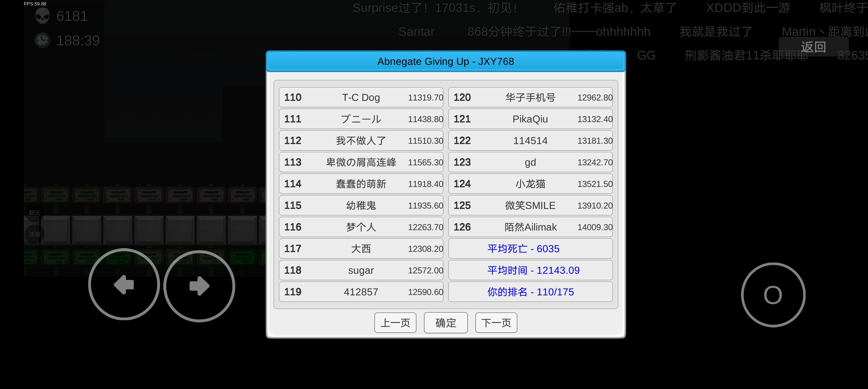Click the Saritar scrolling comment

click(x=416, y=32)
